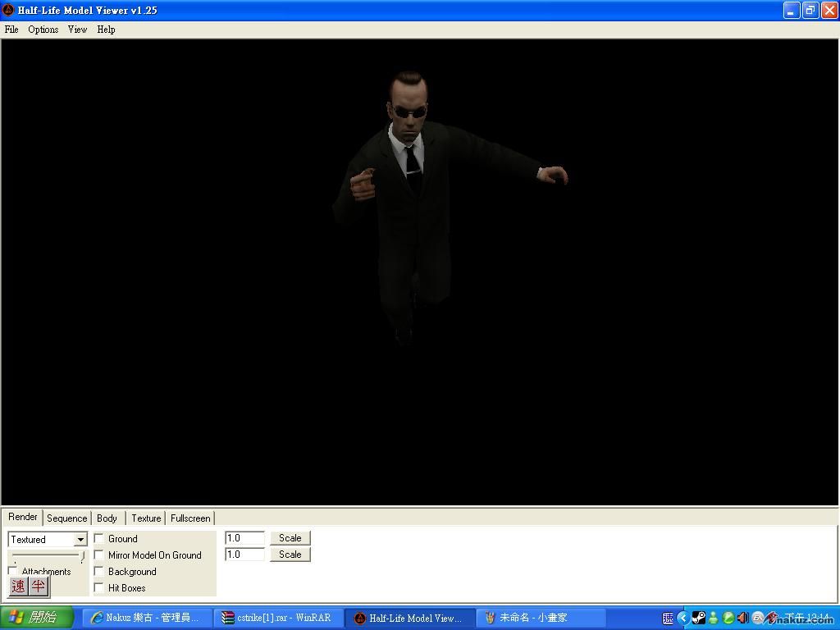Switch to the Sequence tab
840x630 pixels.
click(x=67, y=518)
